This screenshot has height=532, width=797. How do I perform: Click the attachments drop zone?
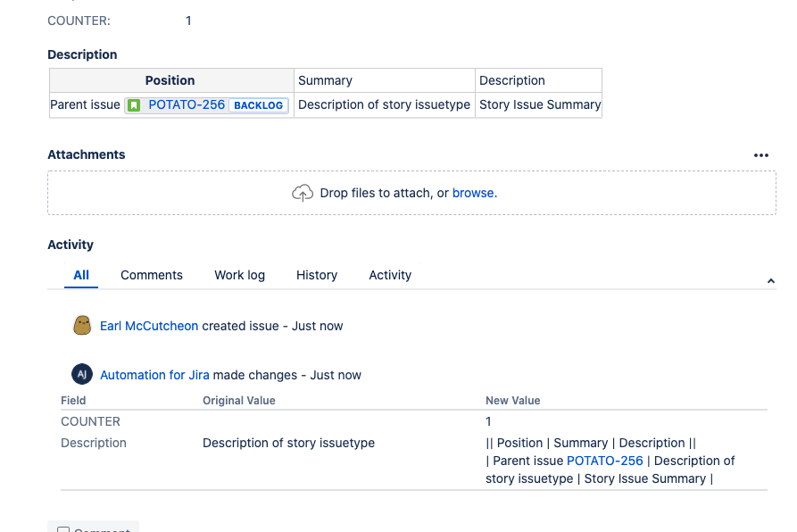(x=411, y=193)
